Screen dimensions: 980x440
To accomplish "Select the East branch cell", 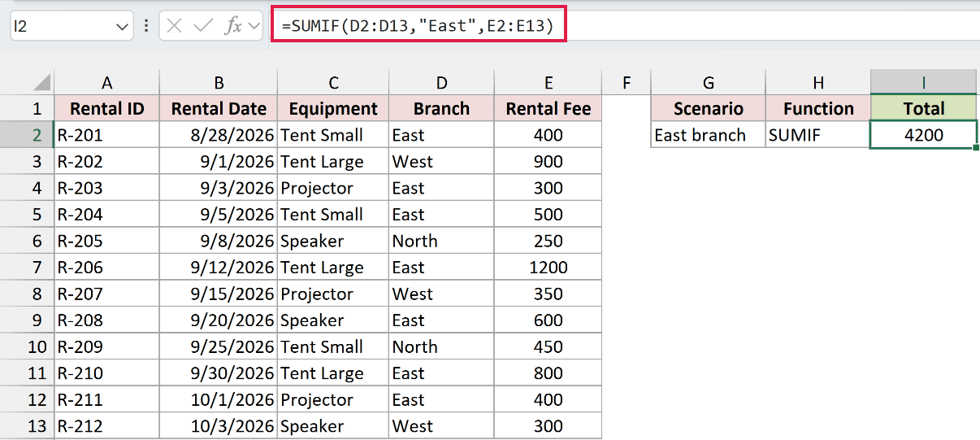I will coord(709,135).
